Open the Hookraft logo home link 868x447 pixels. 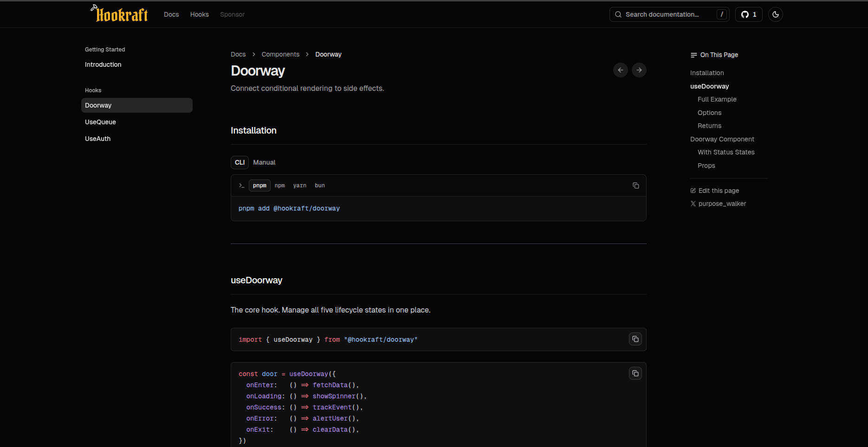pyautogui.click(x=119, y=13)
